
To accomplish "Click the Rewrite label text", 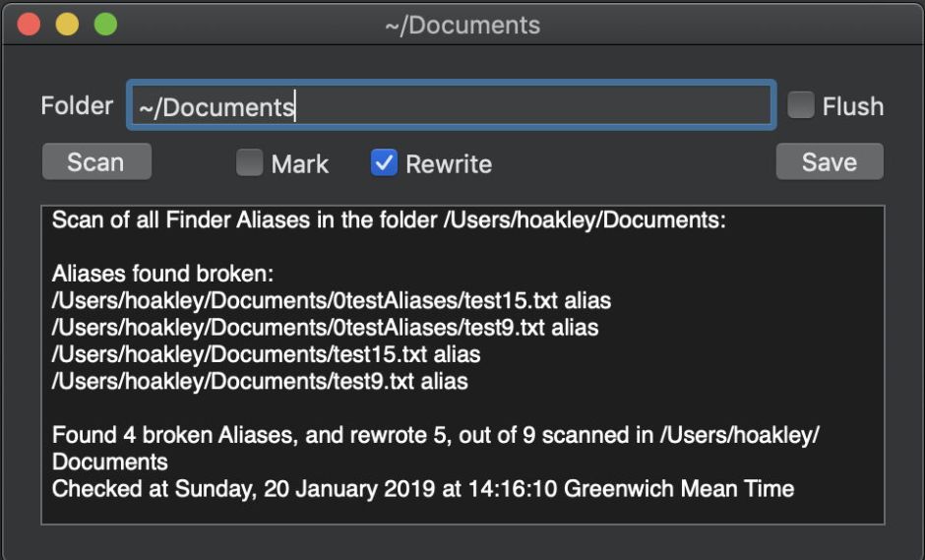I will click(x=448, y=164).
